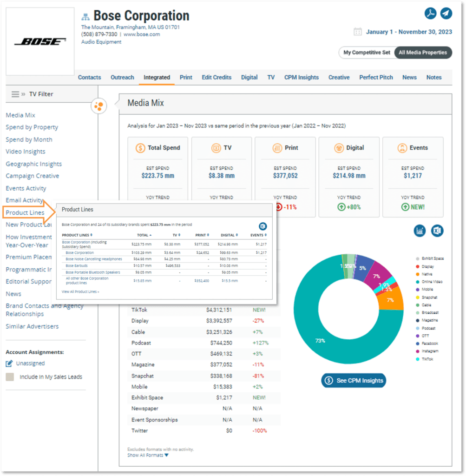Click the Podcast $744,250 spend row
This screenshot has width=466, height=476.
coord(204,343)
